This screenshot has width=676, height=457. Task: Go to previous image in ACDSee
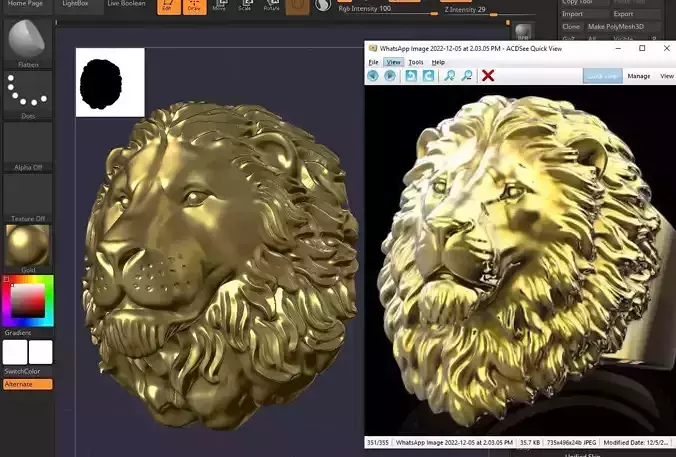pyautogui.click(x=373, y=76)
